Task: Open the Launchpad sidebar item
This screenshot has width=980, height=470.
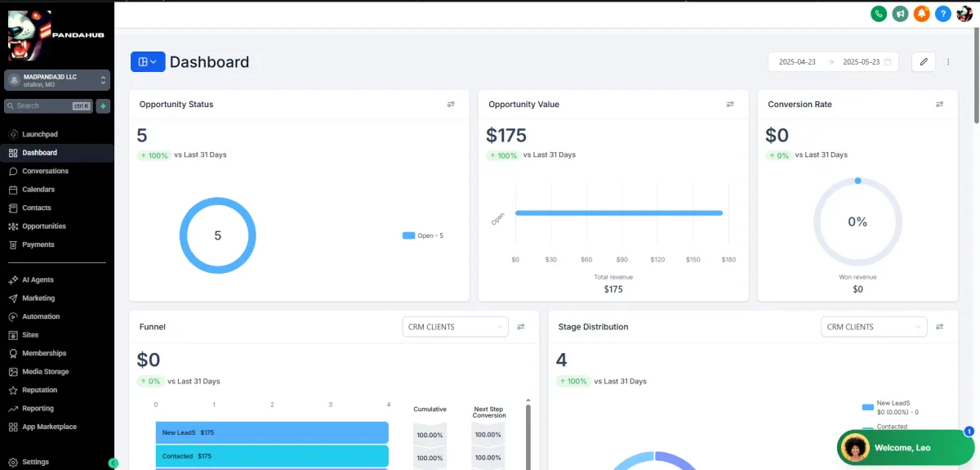Action: point(57,134)
